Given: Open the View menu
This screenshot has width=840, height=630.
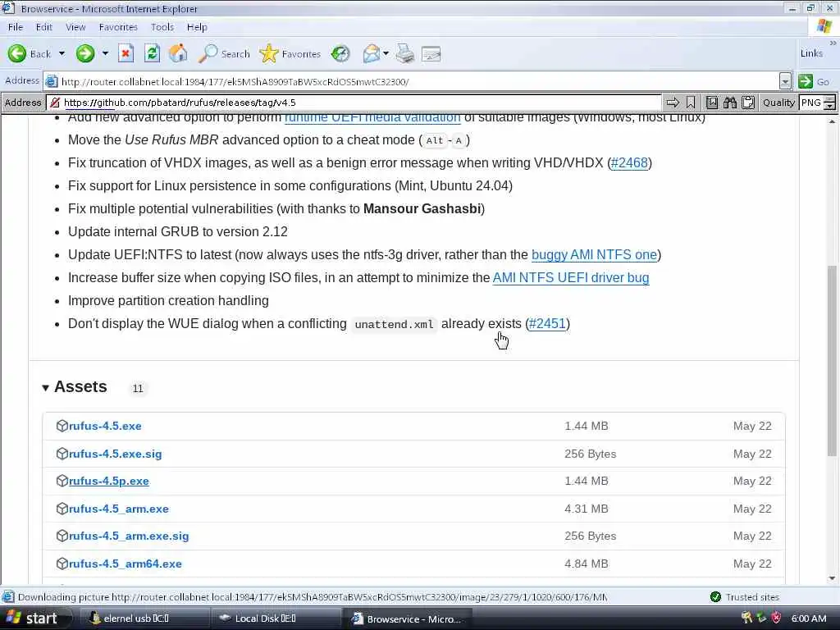Looking at the screenshot, I should (75, 27).
